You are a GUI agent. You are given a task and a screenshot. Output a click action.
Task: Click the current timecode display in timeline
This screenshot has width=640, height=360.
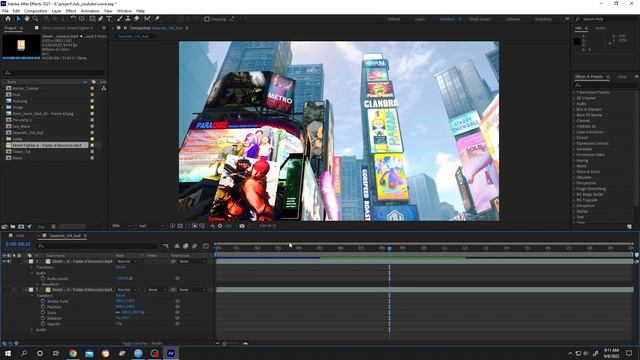click(x=18, y=244)
